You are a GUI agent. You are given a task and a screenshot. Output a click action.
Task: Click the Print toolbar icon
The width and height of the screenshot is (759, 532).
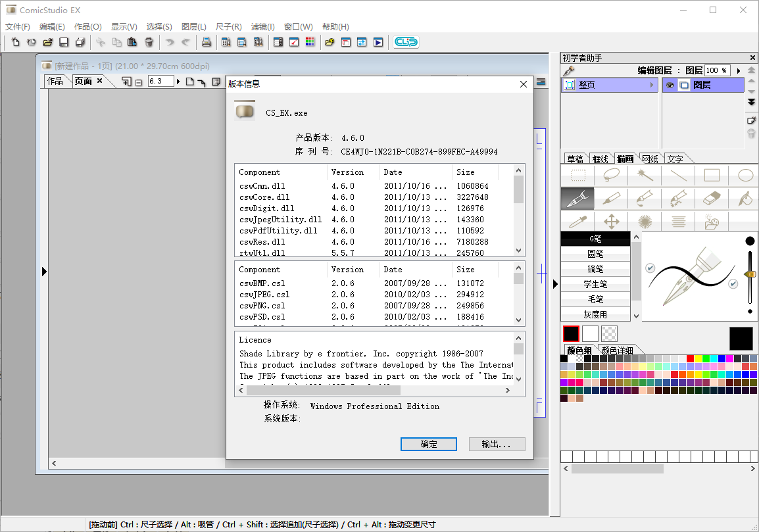coord(207,42)
